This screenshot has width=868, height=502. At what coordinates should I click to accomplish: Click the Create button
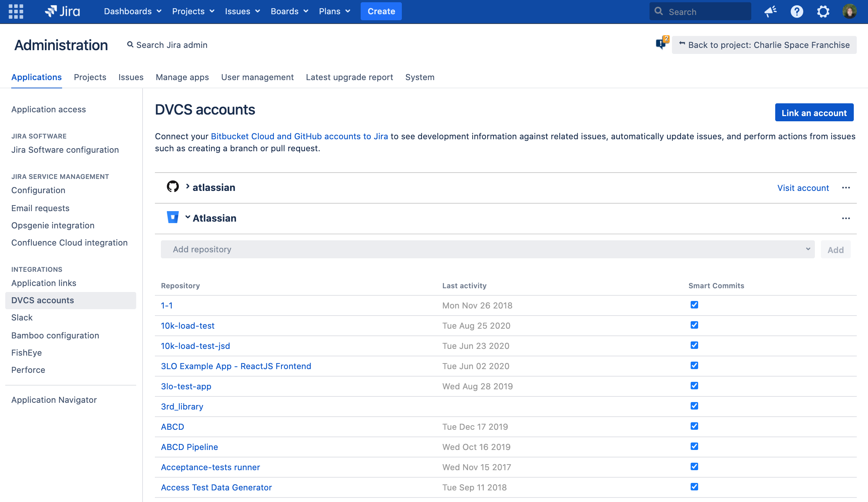[381, 11]
